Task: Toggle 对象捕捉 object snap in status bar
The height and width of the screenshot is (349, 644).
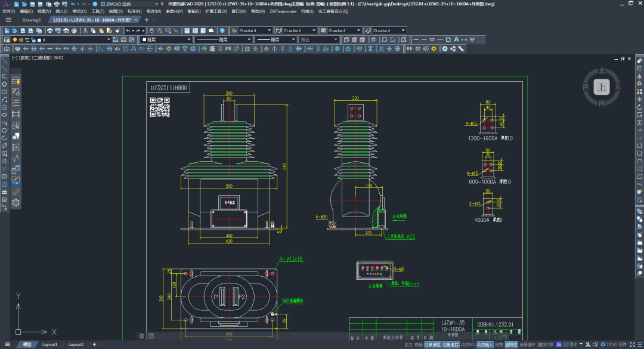Action: click(433, 345)
